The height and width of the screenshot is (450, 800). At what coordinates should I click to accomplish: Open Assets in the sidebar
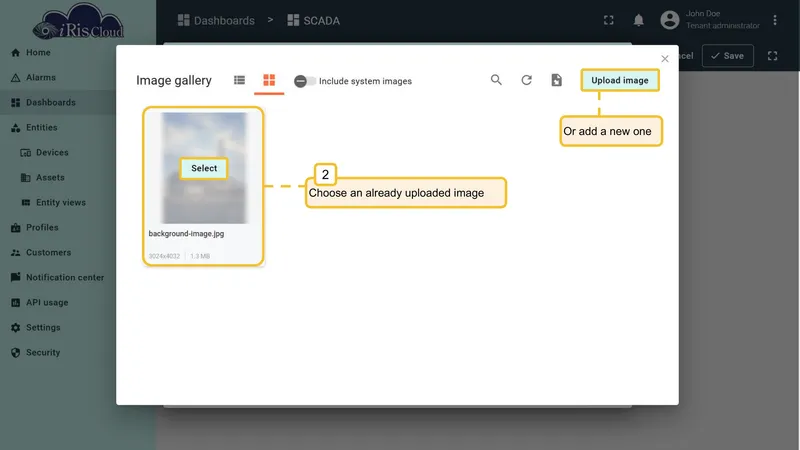click(x=58, y=178)
